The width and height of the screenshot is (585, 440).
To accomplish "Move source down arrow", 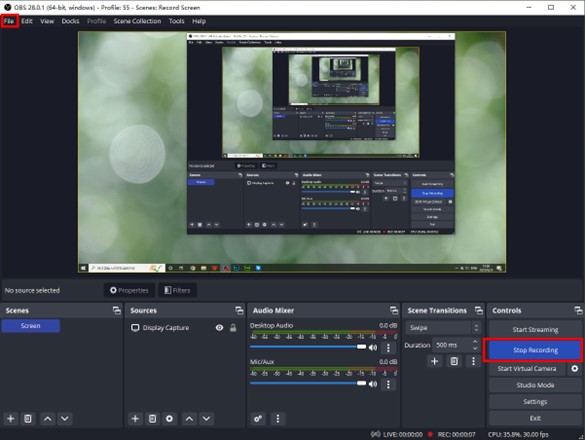I will point(206,418).
